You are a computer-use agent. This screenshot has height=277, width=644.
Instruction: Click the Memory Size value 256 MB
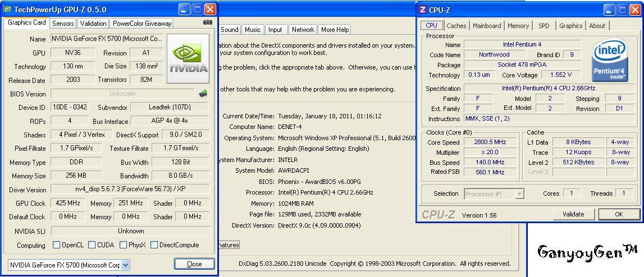[76, 176]
